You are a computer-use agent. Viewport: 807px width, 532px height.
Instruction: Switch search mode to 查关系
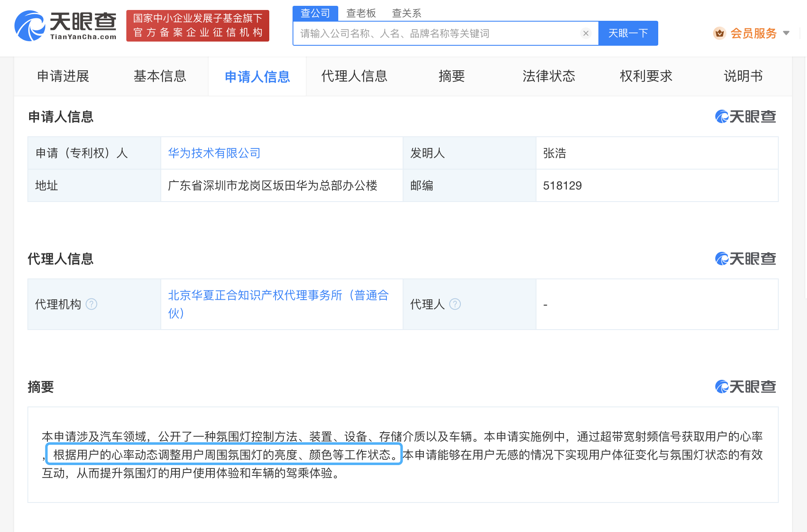point(406,13)
